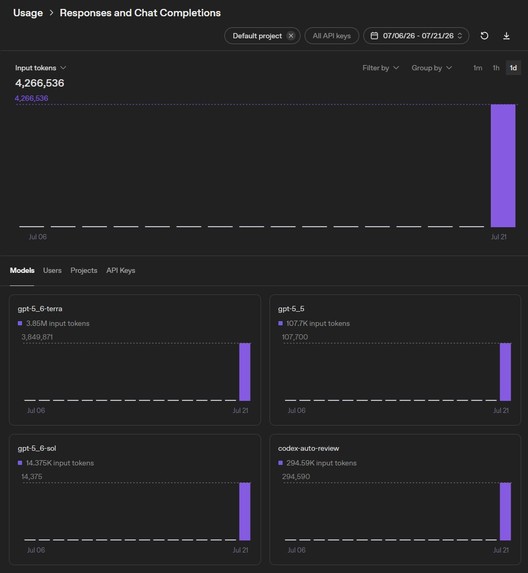Click purple legend swatch for 14.375K input tokens
528x573 pixels.
[x=20, y=463]
